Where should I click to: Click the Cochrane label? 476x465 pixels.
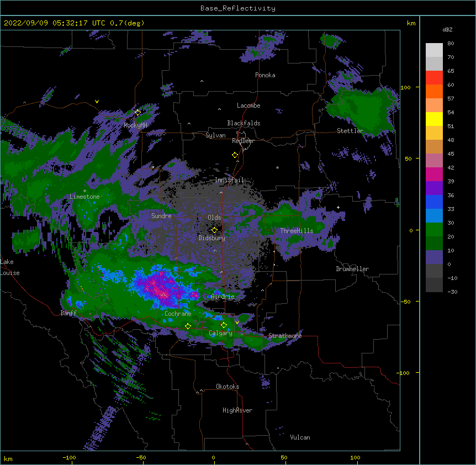tap(178, 314)
